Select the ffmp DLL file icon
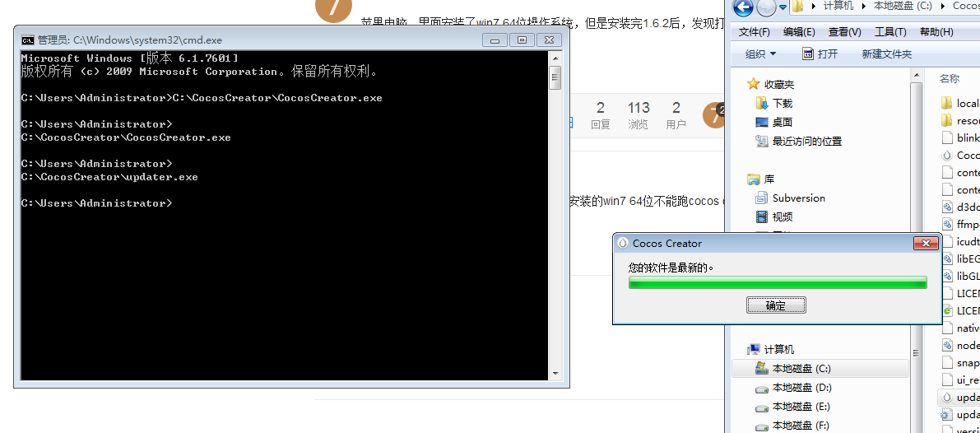This screenshot has height=433, width=980. click(946, 224)
